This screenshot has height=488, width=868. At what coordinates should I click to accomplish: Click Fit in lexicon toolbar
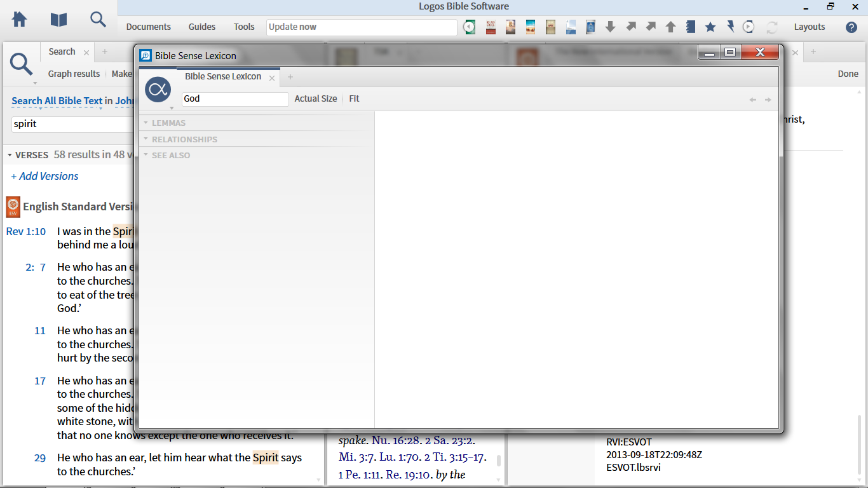(354, 98)
